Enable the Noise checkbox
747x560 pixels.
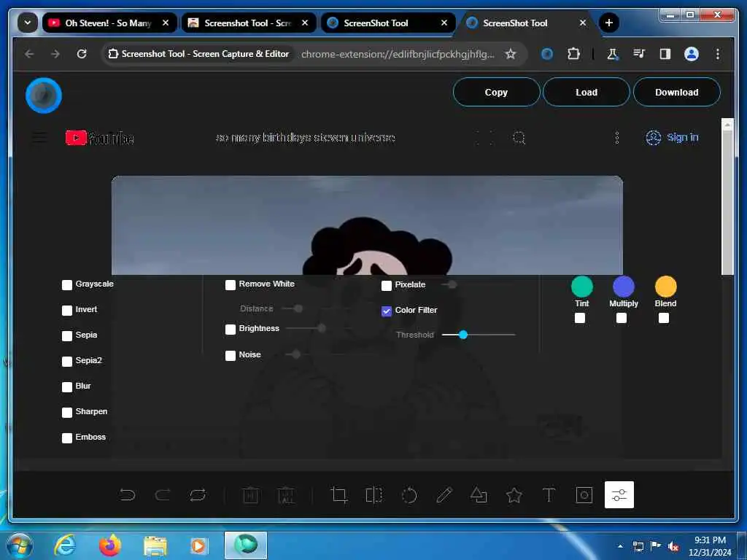click(230, 356)
